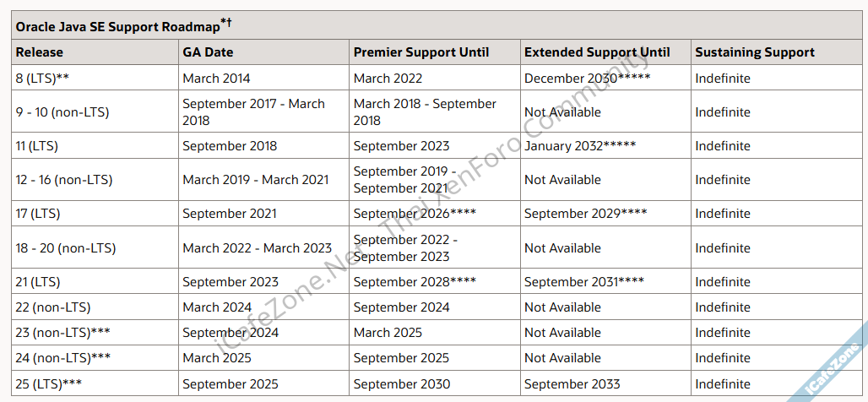The width and height of the screenshot is (868, 402).
Task: Click the 'September 2028****' premier support cell
Action: click(415, 282)
